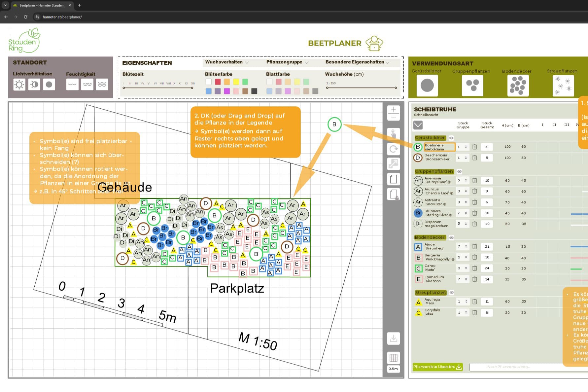The image size is (588, 392).
Task: Select the full shade light condition icon
Action: pos(49,85)
